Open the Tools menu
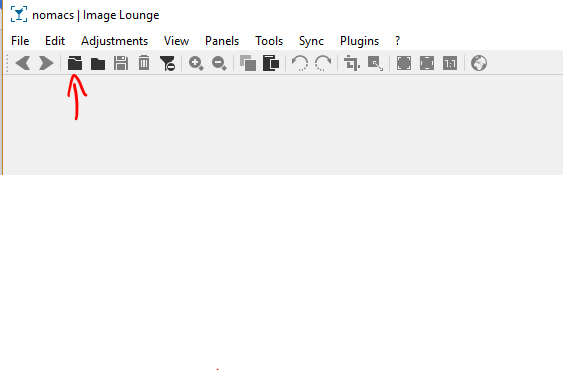 [269, 41]
